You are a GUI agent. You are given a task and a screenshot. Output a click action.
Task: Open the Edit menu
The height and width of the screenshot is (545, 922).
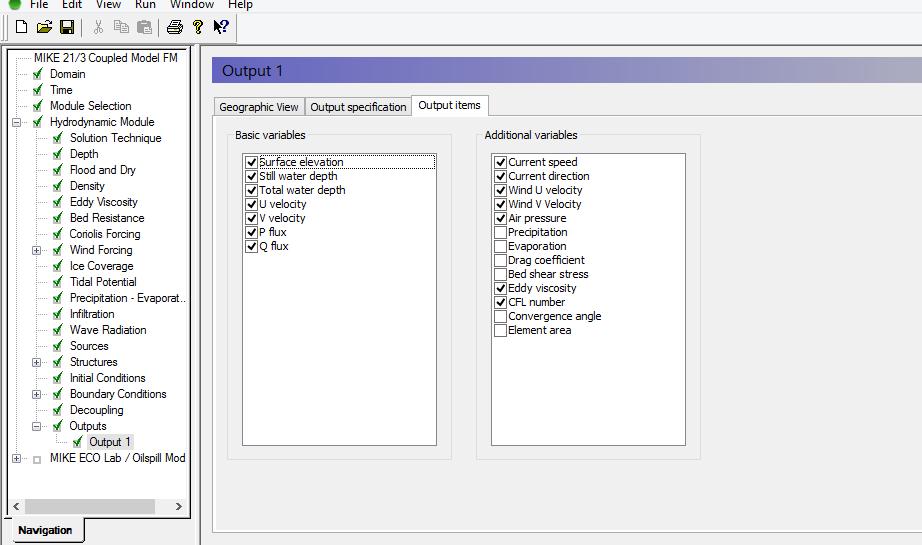(72, 4)
